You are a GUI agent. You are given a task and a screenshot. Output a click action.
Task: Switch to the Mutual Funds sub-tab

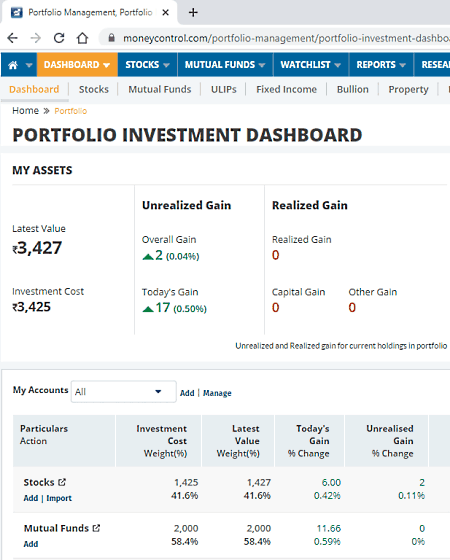point(160,89)
